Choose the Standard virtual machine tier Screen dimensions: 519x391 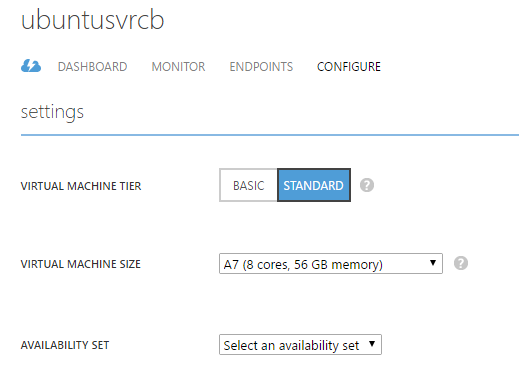314,185
